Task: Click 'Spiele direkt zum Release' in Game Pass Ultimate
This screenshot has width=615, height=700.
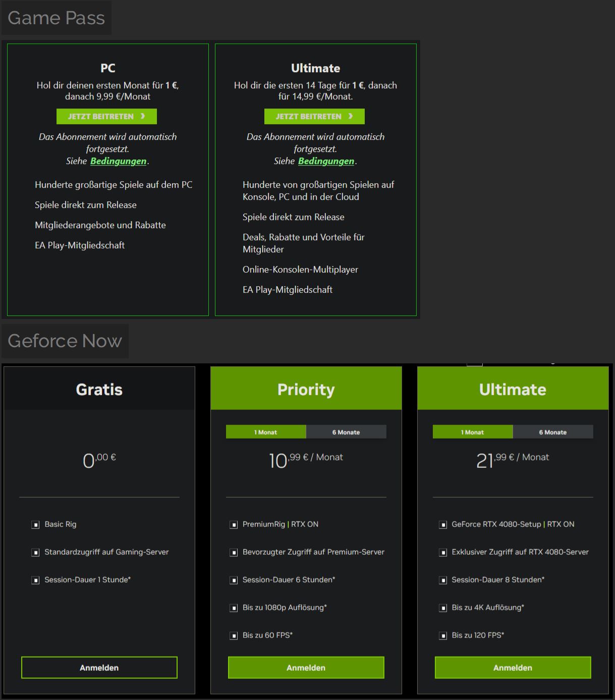Action: click(294, 217)
